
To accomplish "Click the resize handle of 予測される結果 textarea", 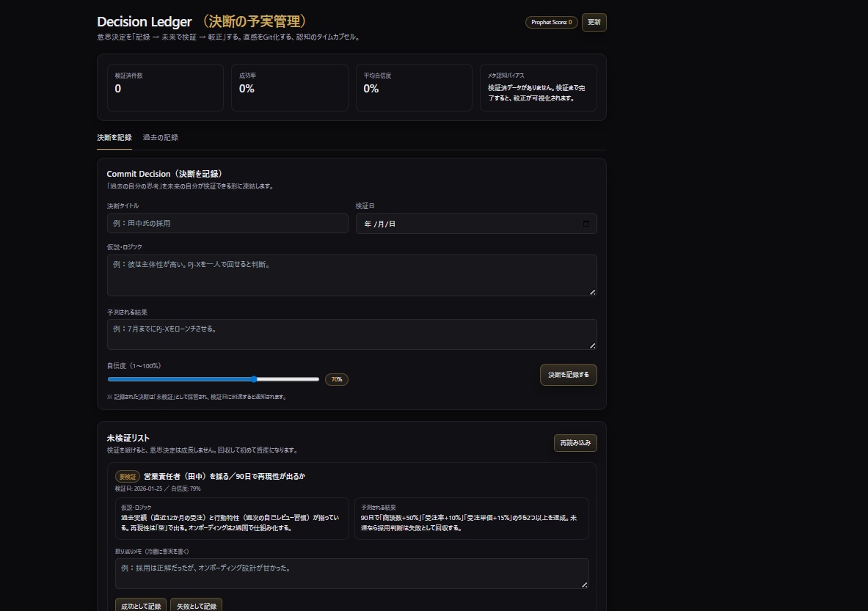I will click(x=592, y=345).
